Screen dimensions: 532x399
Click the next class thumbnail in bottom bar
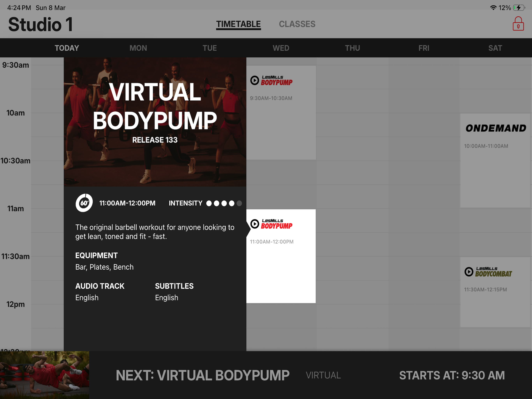(44, 375)
